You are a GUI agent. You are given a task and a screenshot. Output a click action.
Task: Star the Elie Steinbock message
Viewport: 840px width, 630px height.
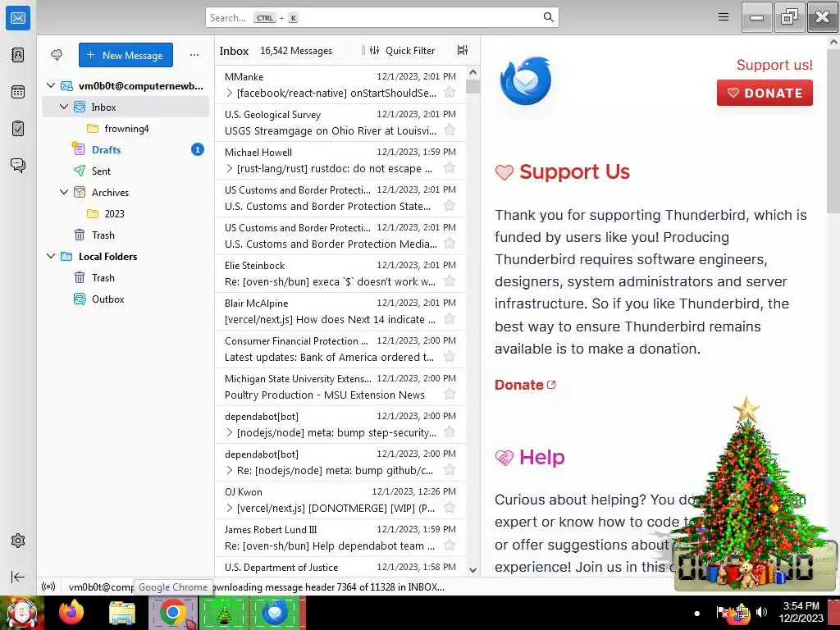pyautogui.click(x=450, y=281)
